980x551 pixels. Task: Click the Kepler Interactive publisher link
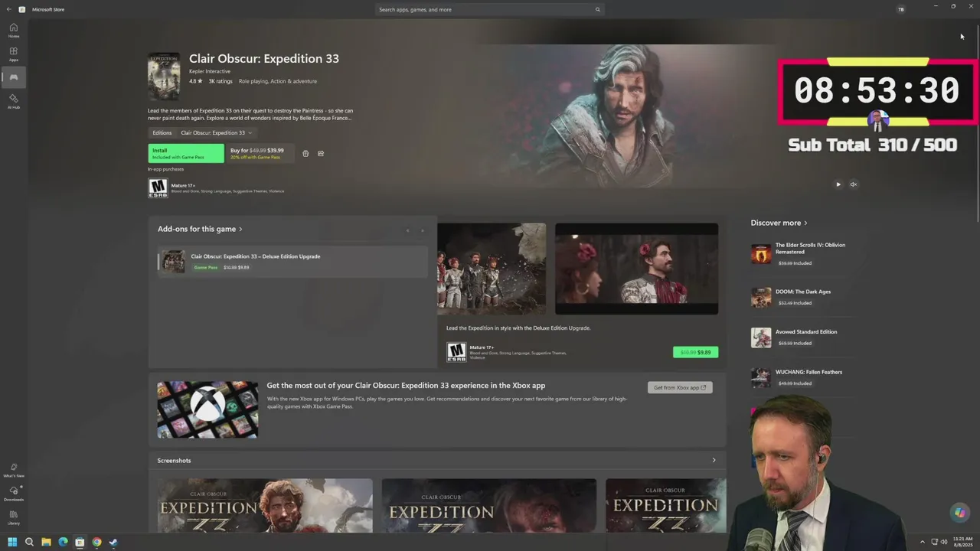[x=210, y=71]
